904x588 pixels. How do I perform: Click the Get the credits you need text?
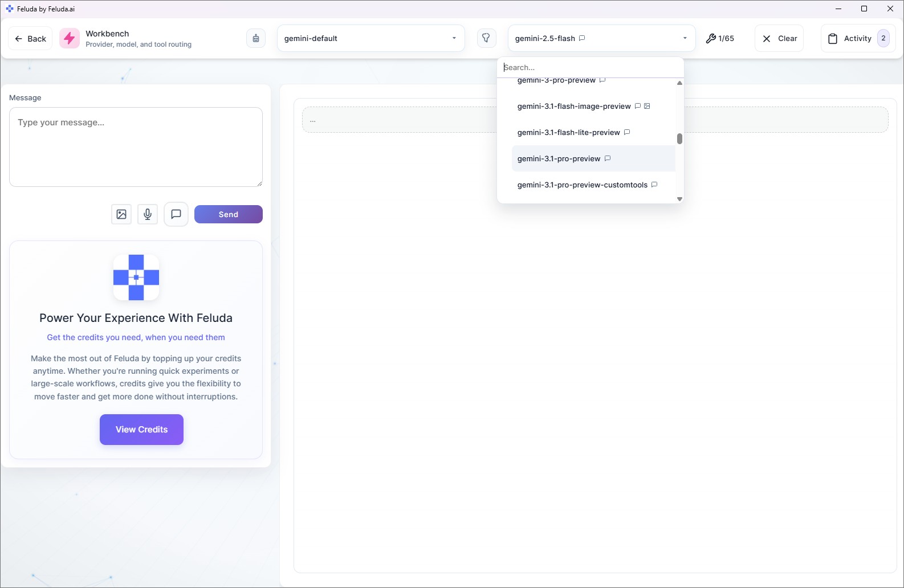click(136, 337)
